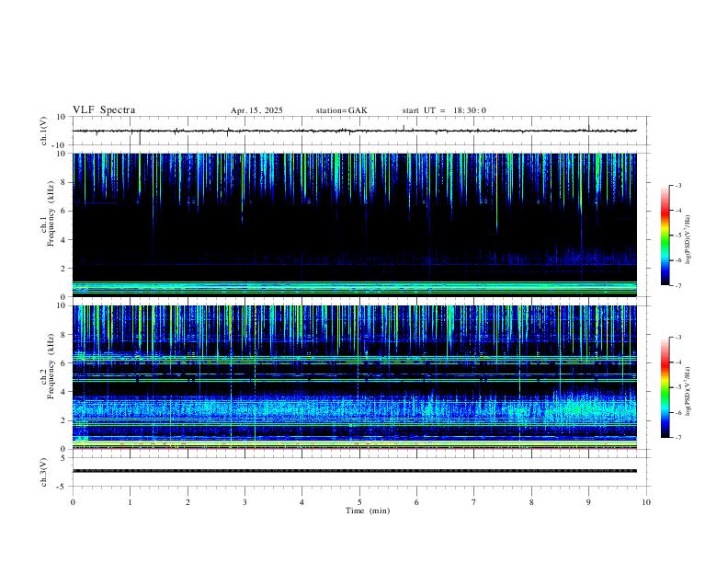728x563 pixels.
Task: Click the ch.2 spectrogram broadband hiss region
Action: (355, 408)
